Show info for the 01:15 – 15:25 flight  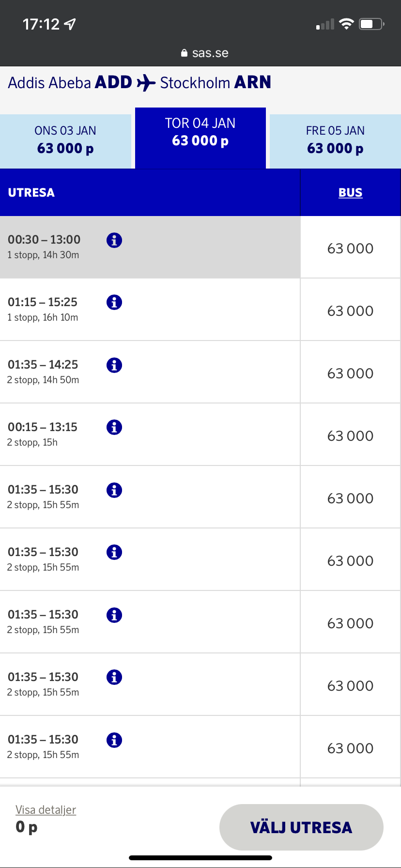(x=114, y=302)
